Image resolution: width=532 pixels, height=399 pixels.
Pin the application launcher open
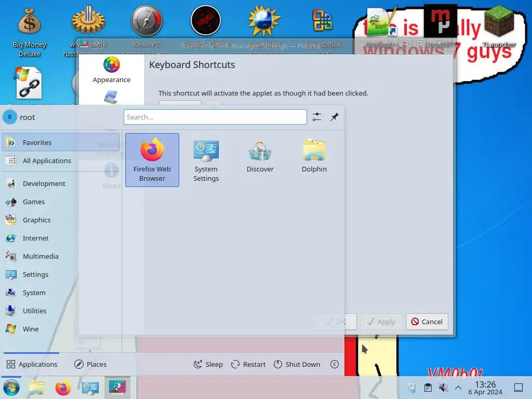pos(335,117)
